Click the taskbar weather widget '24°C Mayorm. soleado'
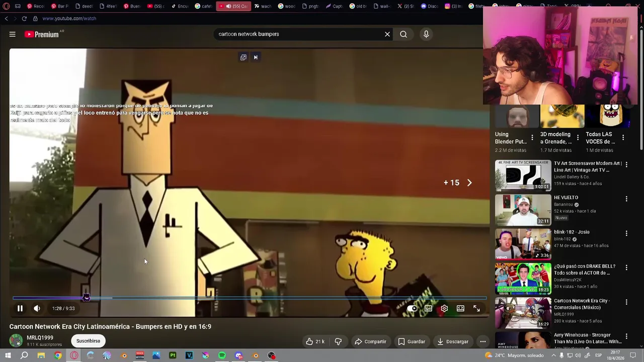 (x=514, y=355)
